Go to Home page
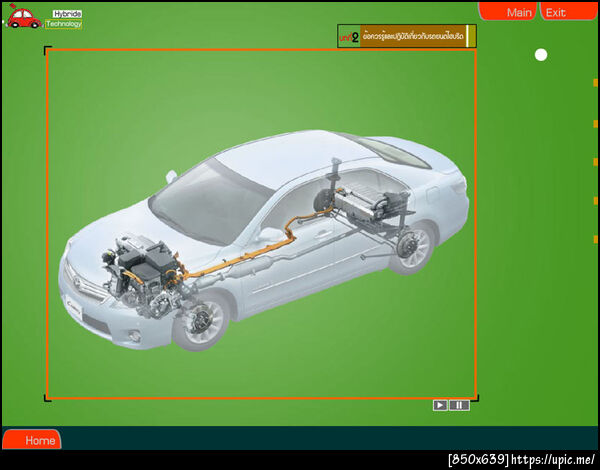600x470 pixels. point(32,439)
